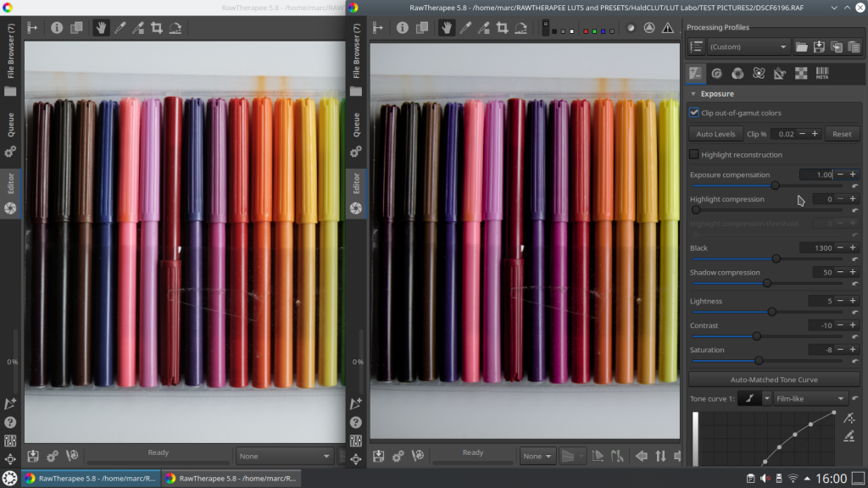Uncheck Clip out-of-gamut colors
Viewport: 868px width, 488px height.
(694, 113)
